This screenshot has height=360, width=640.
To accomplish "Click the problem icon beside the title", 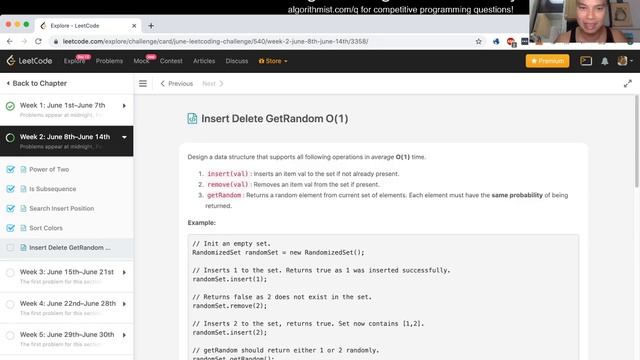I will (x=192, y=118).
